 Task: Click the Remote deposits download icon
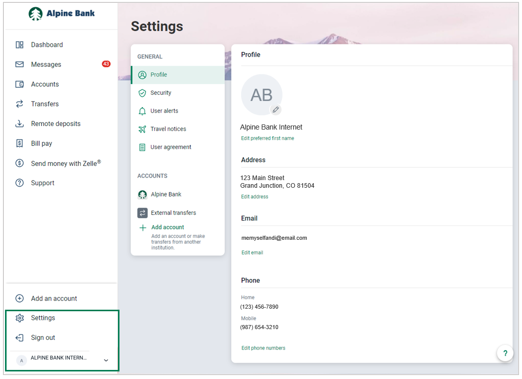20,124
